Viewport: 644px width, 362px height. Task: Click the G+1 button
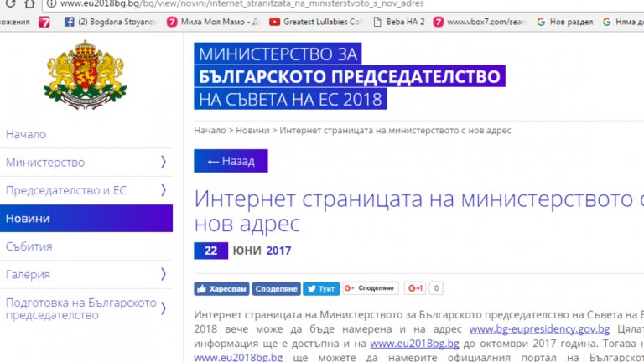tap(415, 288)
